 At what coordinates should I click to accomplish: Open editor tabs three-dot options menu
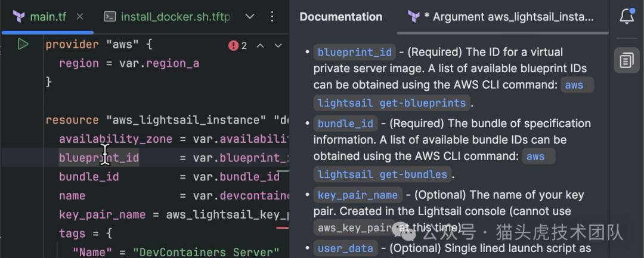click(x=273, y=17)
